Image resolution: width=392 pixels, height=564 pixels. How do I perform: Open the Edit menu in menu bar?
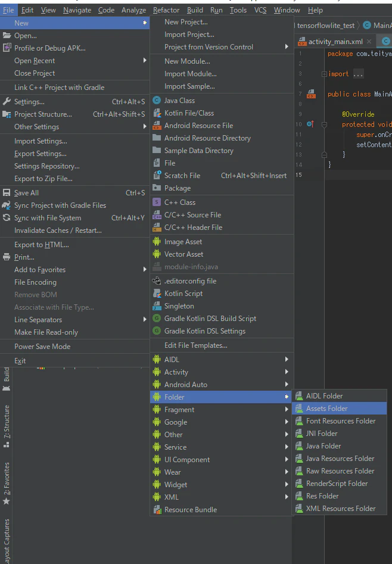tap(27, 10)
